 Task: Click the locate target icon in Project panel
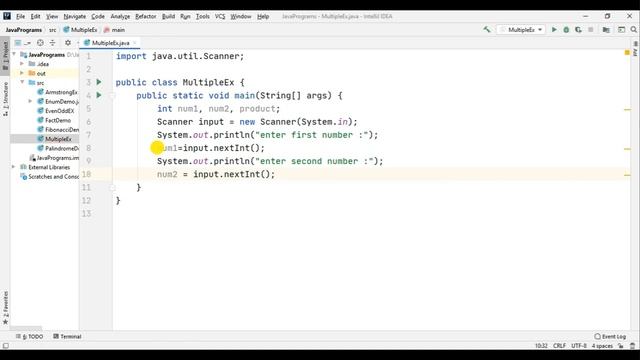tap(40, 42)
